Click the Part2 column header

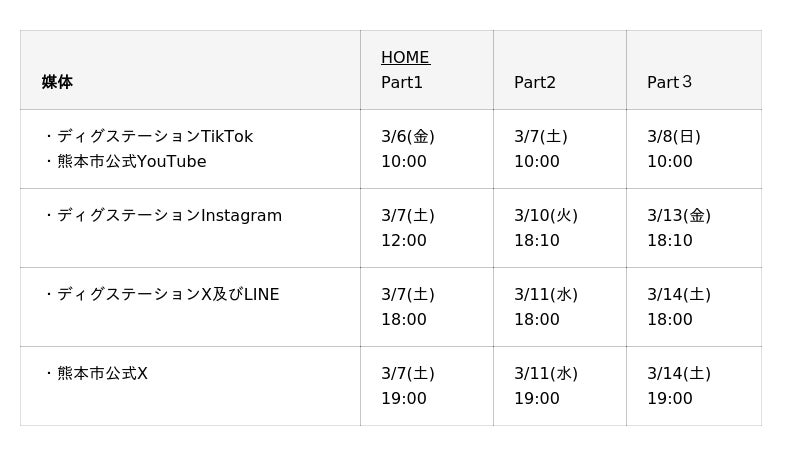(x=535, y=83)
